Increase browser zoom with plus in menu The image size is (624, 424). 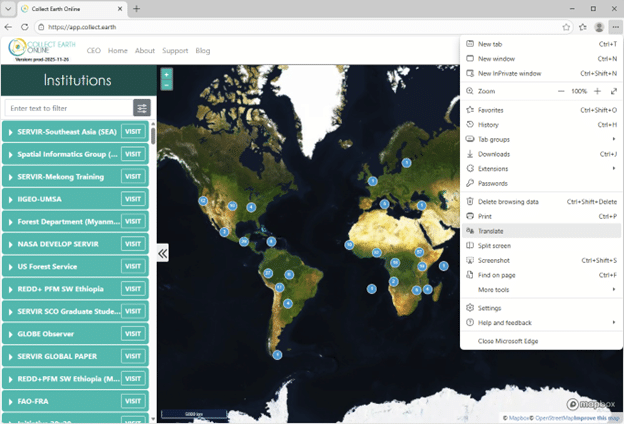coord(598,91)
